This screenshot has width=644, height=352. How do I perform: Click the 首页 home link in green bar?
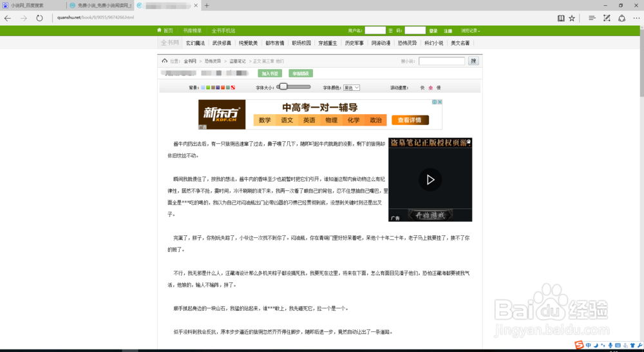165,30
